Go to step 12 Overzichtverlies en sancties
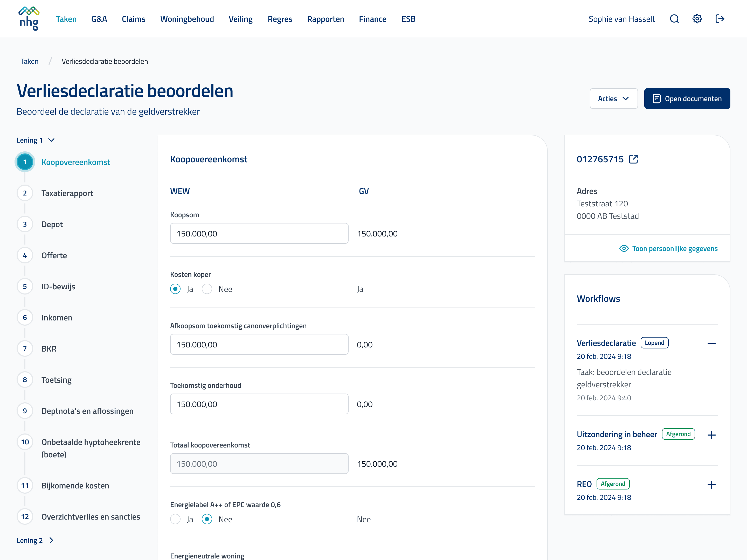 pyautogui.click(x=78, y=516)
